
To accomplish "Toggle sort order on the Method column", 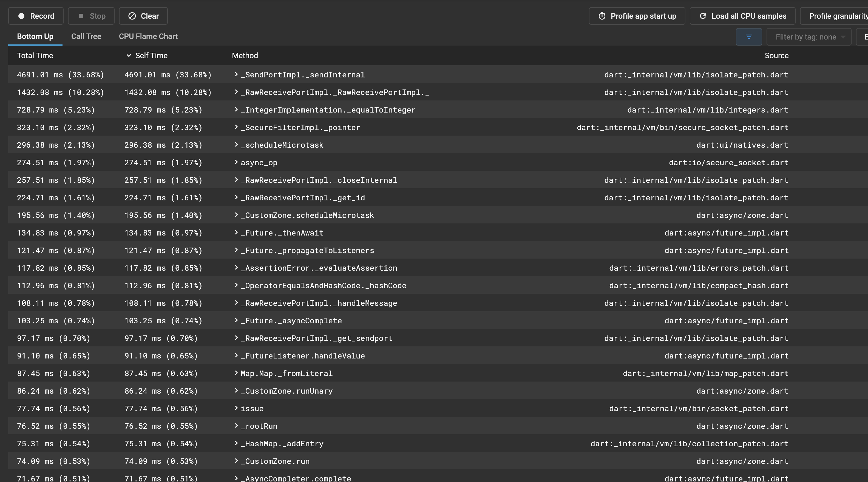I will [x=245, y=56].
